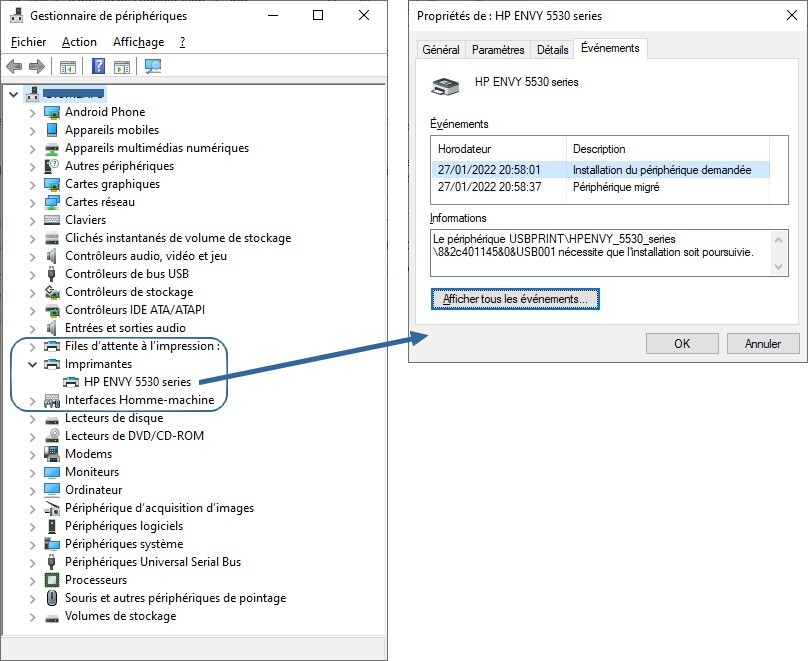Click the Modems icon

tap(52, 454)
